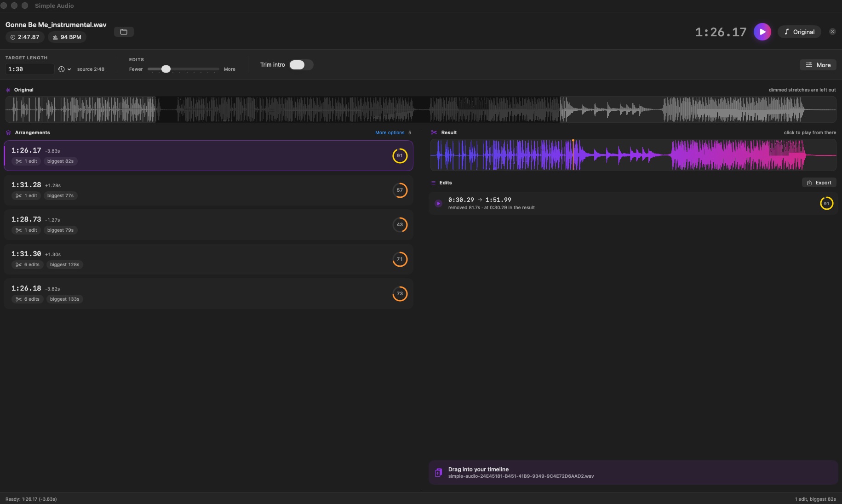Click the Drag into your timeline file icon

tap(438, 472)
